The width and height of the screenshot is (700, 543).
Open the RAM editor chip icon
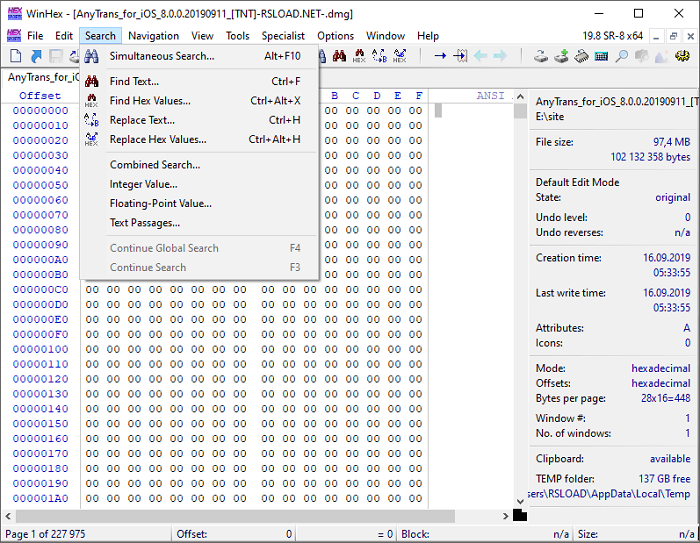pos(582,57)
